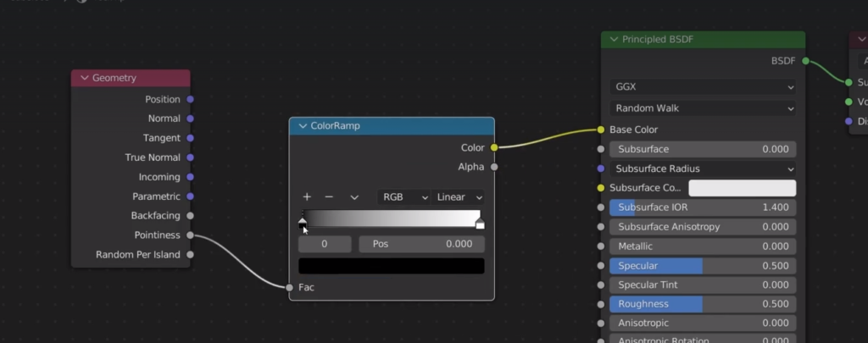The width and height of the screenshot is (868, 343).
Task: Click the Roughness input socket
Action: point(601,304)
